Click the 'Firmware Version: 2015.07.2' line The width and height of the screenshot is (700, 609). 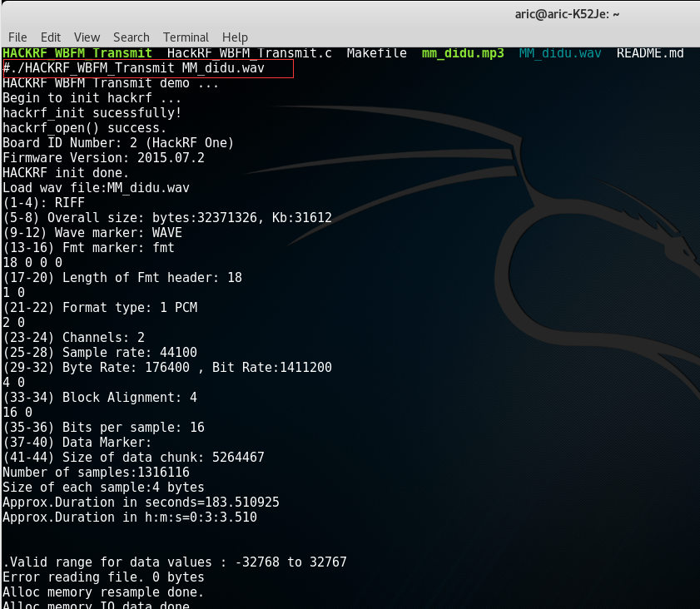(103, 158)
